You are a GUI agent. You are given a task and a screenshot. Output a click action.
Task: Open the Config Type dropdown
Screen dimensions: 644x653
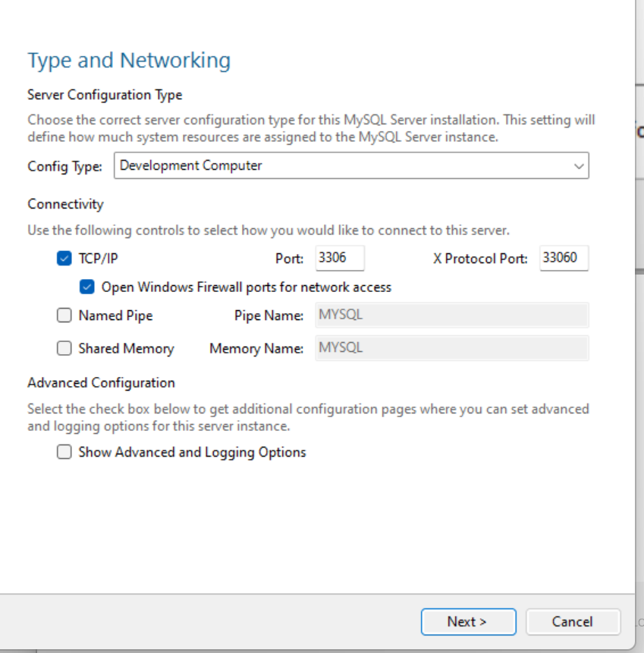pos(351,166)
